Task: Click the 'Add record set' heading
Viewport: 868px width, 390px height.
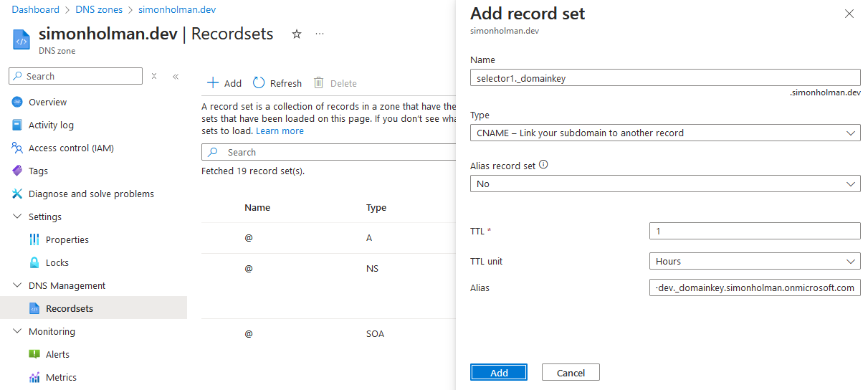Action: point(528,13)
